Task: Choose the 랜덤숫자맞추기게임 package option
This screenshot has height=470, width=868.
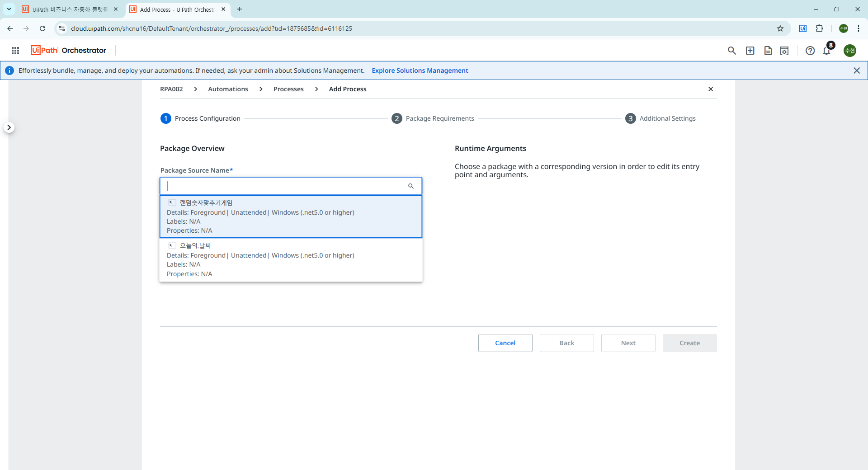Action: pyautogui.click(x=291, y=216)
